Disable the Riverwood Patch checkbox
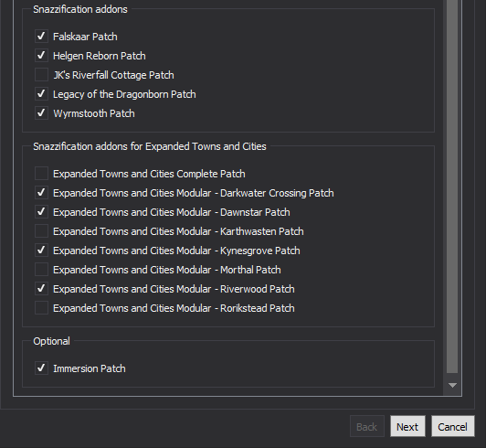 click(41, 289)
